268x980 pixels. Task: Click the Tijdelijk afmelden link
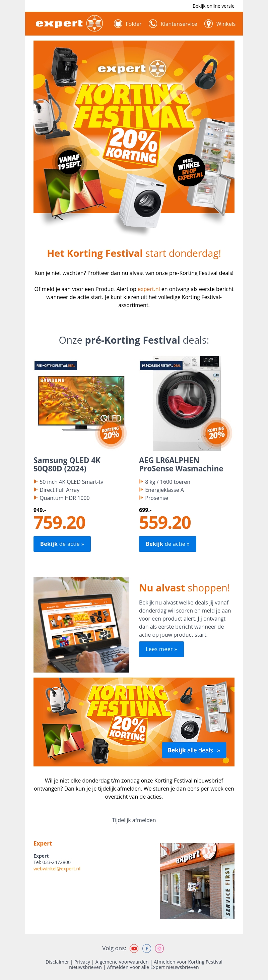[x=134, y=820]
